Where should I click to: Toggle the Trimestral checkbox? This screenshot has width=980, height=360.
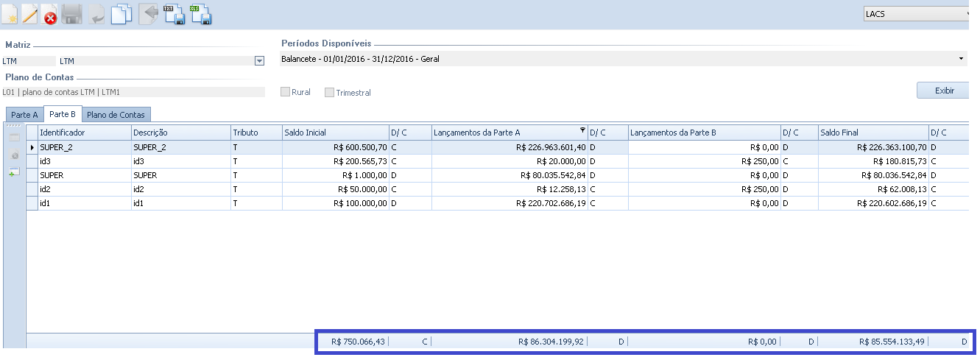click(x=329, y=93)
